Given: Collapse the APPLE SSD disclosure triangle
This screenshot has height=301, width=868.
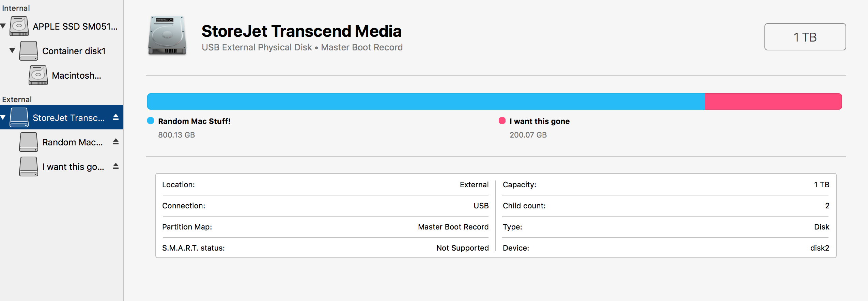Looking at the screenshot, I should pyautogui.click(x=3, y=26).
